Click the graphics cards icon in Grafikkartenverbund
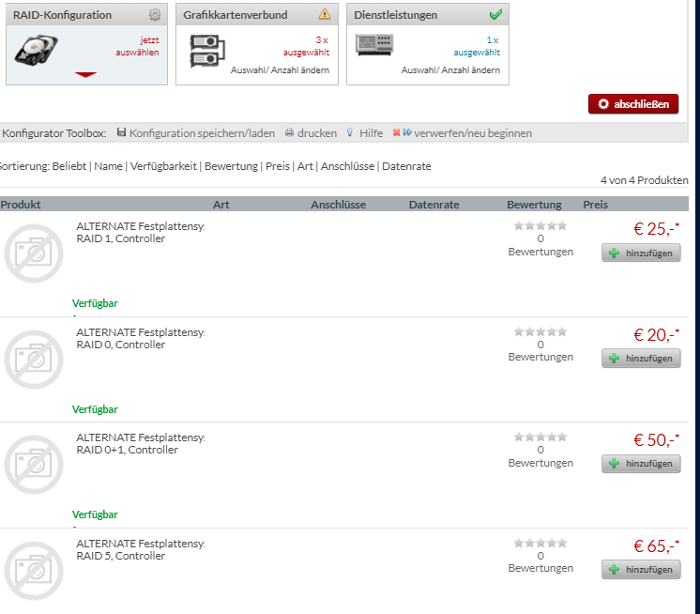 click(x=207, y=52)
